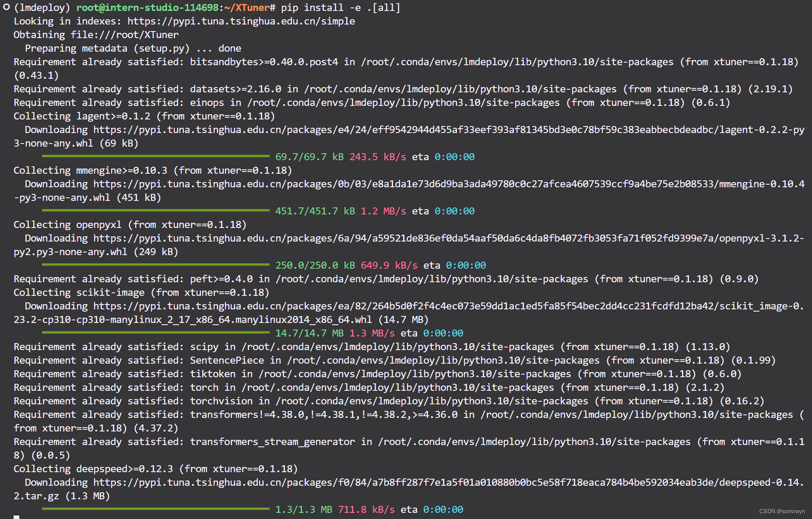This screenshot has height=519, width=812.
Task: Click the '69.7/69.7 kB' progress value
Action: click(309, 157)
